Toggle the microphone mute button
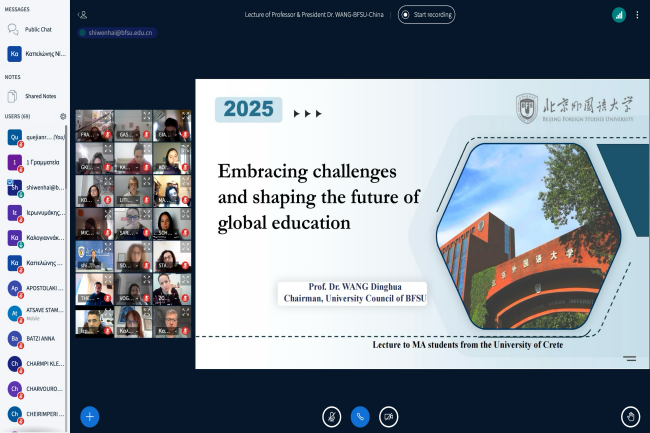This screenshot has width=650, height=433. 331,416
